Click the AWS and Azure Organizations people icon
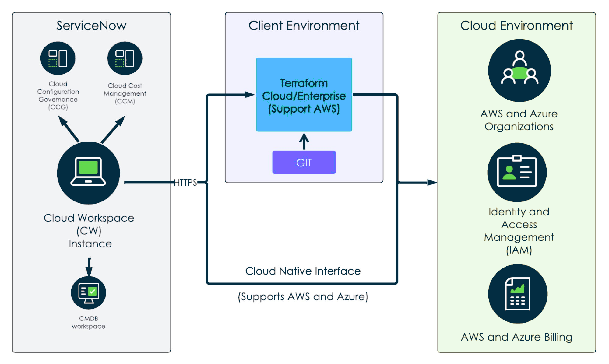 519,70
